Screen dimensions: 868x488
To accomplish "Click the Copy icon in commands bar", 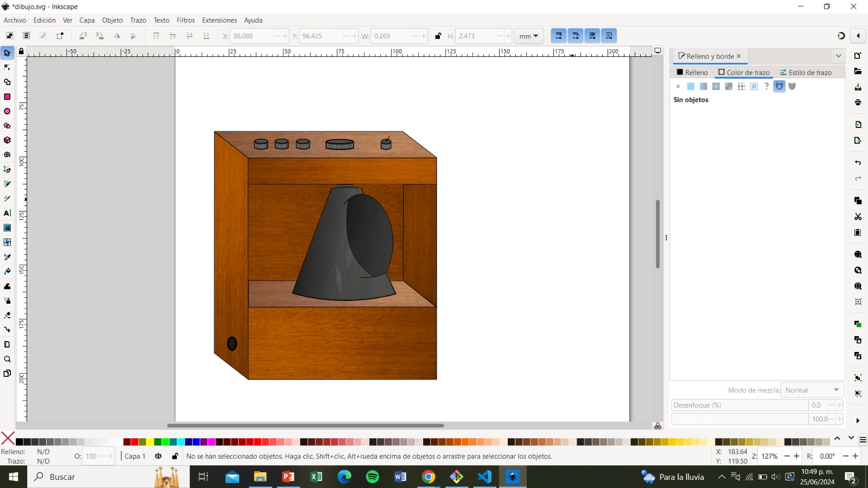I will (x=858, y=201).
